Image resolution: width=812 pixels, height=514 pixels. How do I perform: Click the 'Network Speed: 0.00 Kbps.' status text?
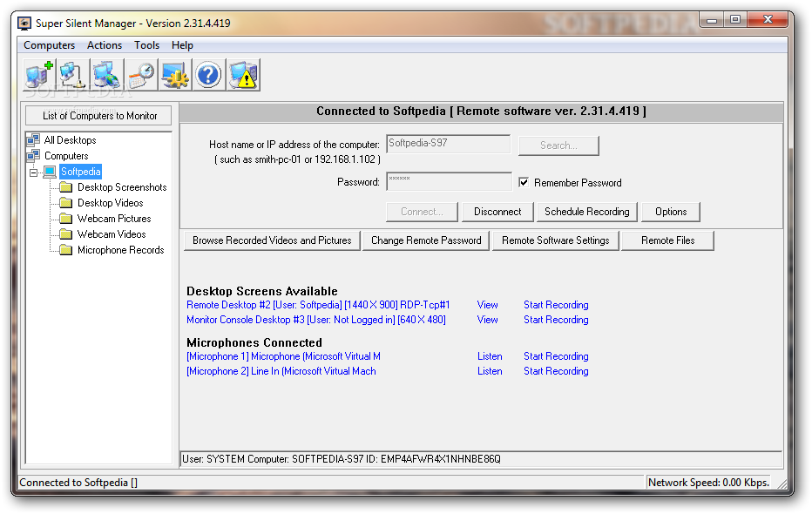click(x=708, y=483)
